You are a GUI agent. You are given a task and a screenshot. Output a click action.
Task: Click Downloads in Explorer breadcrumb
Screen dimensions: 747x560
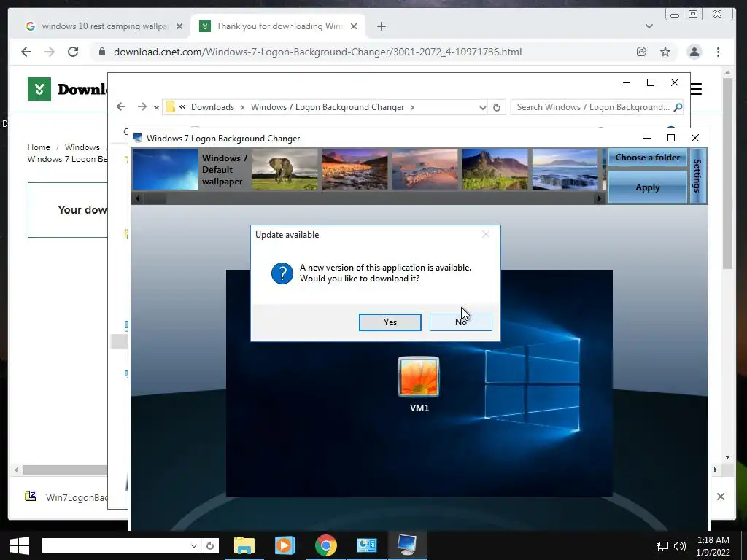(212, 107)
